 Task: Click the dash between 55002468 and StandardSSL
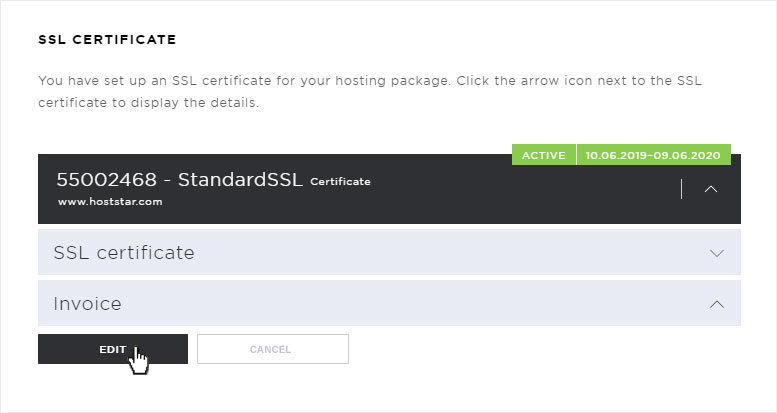167,180
